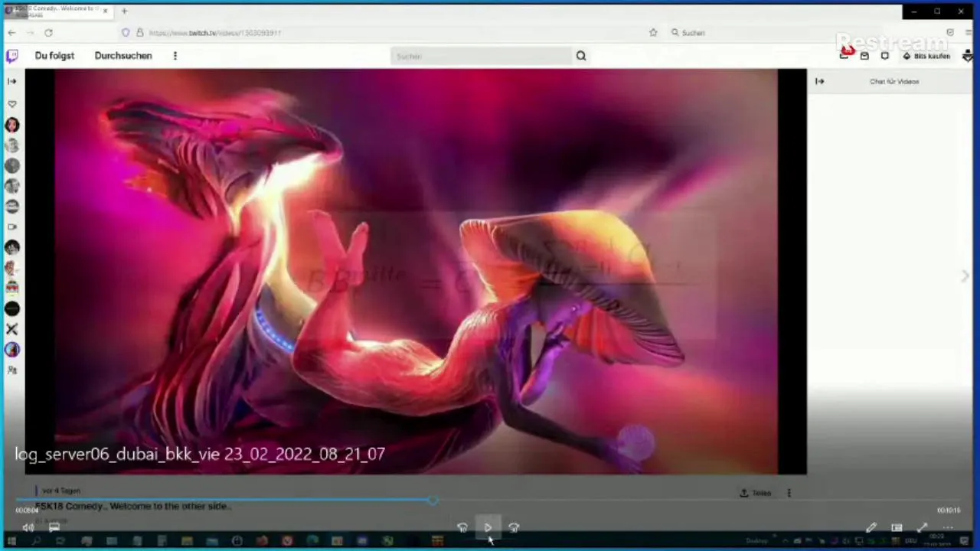The width and height of the screenshot is (980, 551).
Task: Focus the Twitch search field
Action: pyautogui.click(x=481, y=56)
